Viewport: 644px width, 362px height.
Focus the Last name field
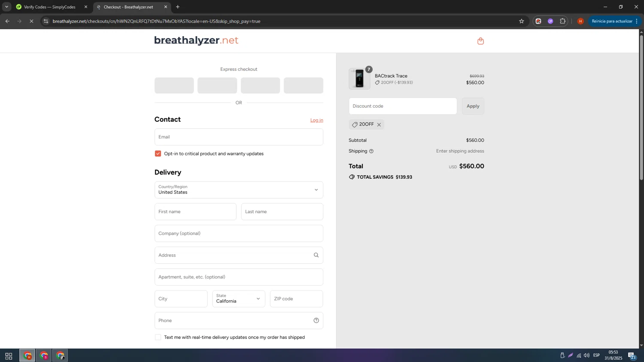tap(282, 211)
